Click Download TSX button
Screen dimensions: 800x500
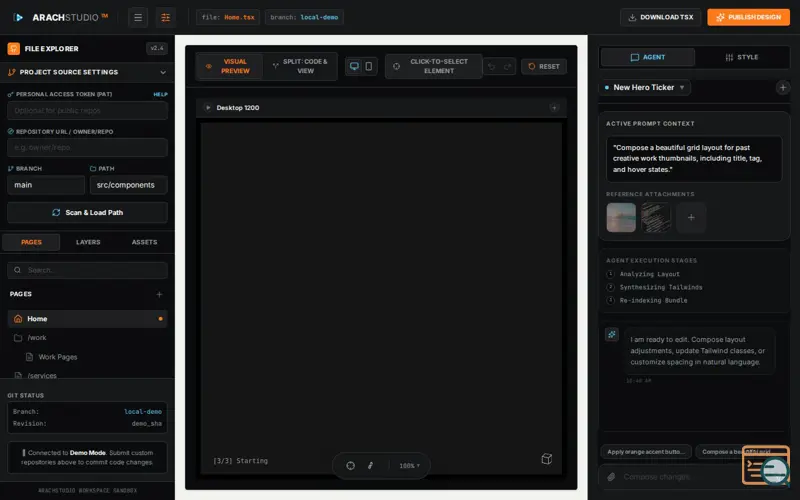click(661, 17)
